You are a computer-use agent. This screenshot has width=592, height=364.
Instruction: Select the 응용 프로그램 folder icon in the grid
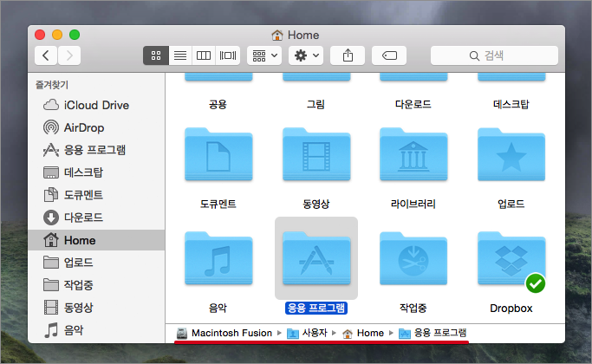click(316, 258)
